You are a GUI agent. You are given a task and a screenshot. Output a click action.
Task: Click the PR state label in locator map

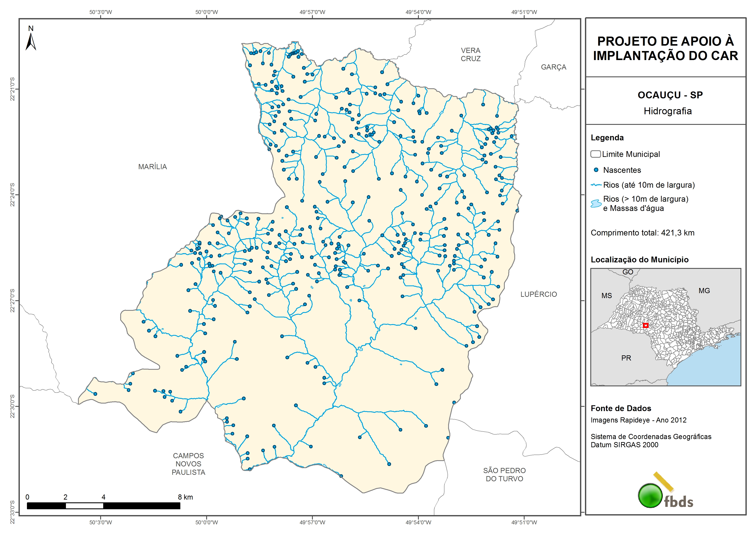pyautogui.click(x=626, y=358)
